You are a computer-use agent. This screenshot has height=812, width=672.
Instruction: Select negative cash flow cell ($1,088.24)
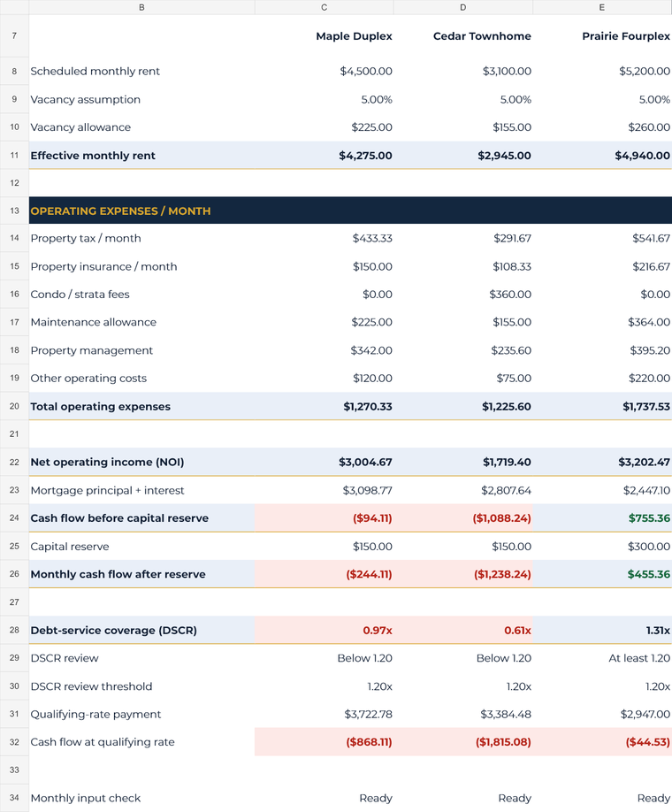tap(462, 518)
